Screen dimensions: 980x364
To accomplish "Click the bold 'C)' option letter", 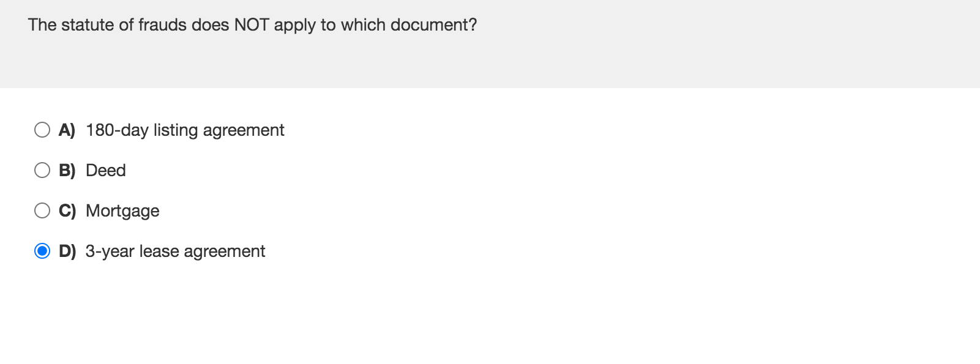I will click(66, 210).
